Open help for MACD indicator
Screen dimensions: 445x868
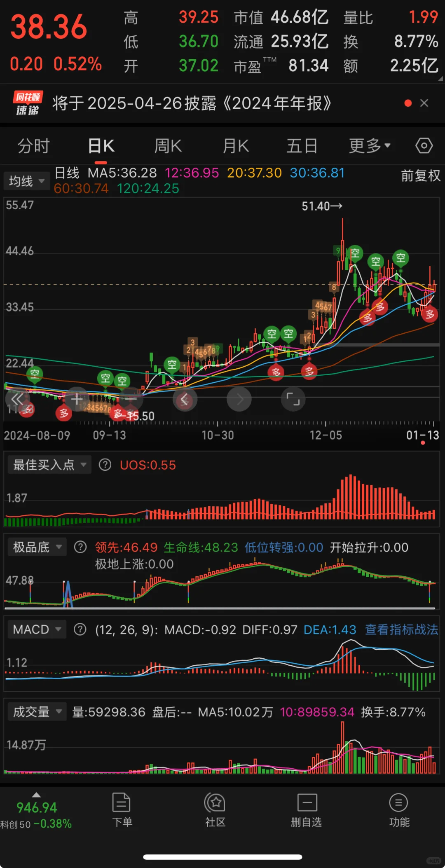click(80, 629)
